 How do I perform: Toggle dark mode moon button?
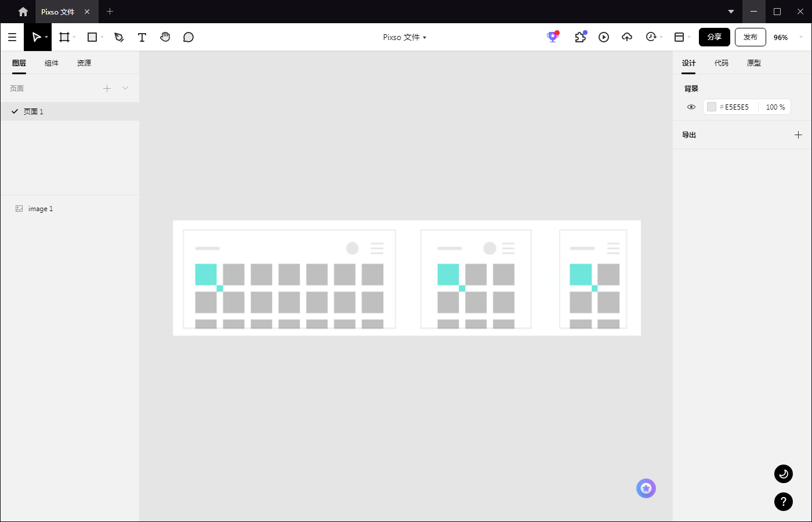point(784,474)
